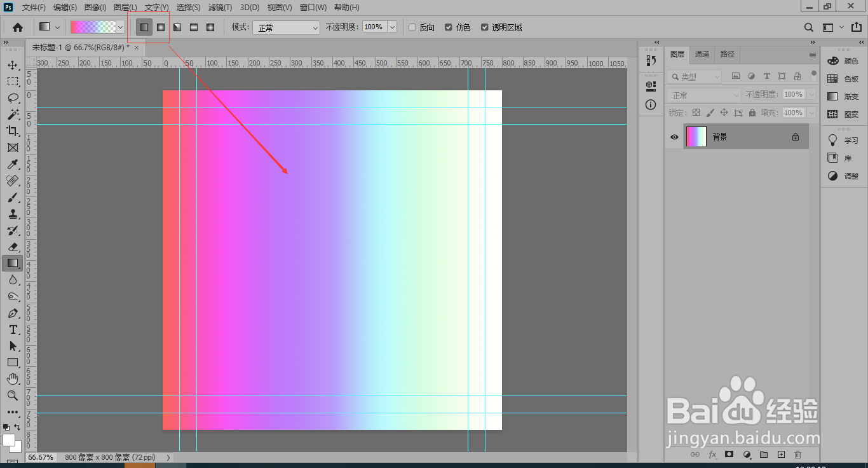Select the Lasso tool

point(13,98)
